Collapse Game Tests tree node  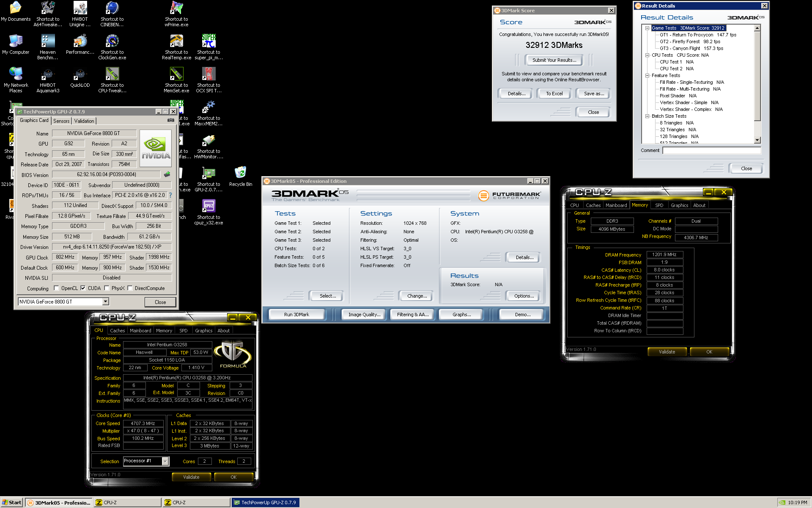click(x=647, y=28)
